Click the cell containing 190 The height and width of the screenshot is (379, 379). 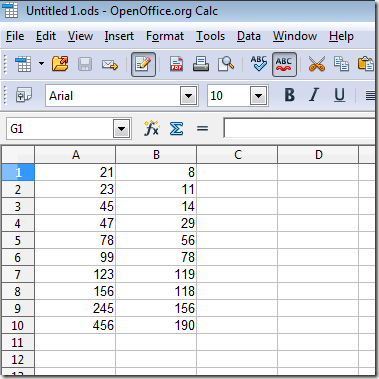point(156,325)
